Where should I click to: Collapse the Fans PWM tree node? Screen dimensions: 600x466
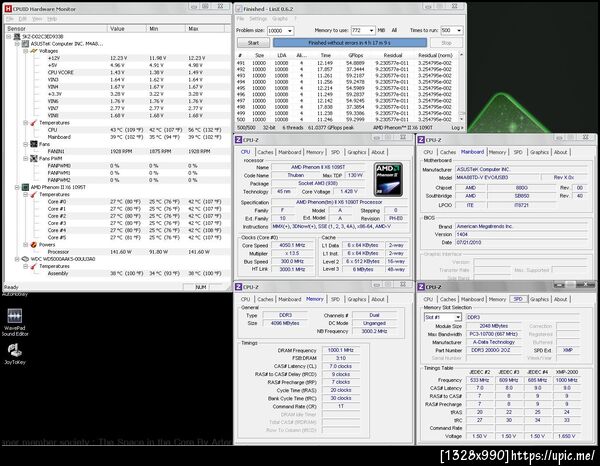pos(26,158)
